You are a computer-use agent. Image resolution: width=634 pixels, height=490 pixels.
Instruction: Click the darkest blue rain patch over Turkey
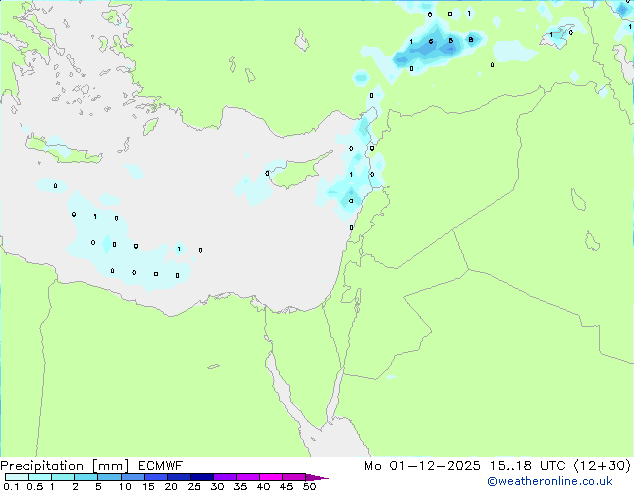click(449, 49)
